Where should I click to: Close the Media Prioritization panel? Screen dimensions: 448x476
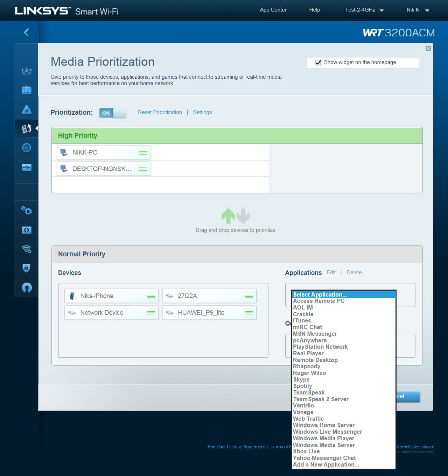click(428, 49)
